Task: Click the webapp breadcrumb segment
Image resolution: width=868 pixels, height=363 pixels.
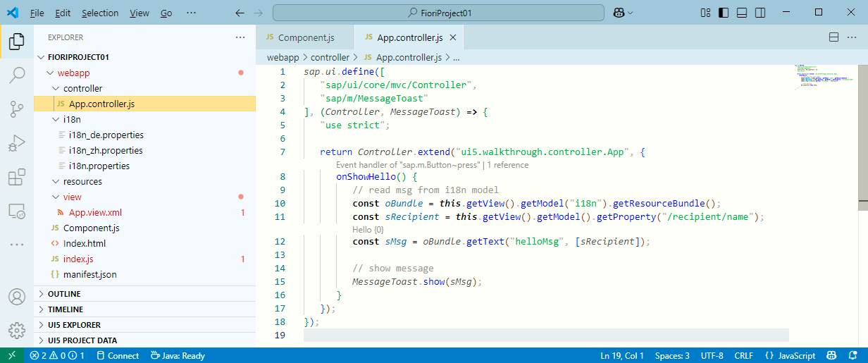Action: pos(283,58)
